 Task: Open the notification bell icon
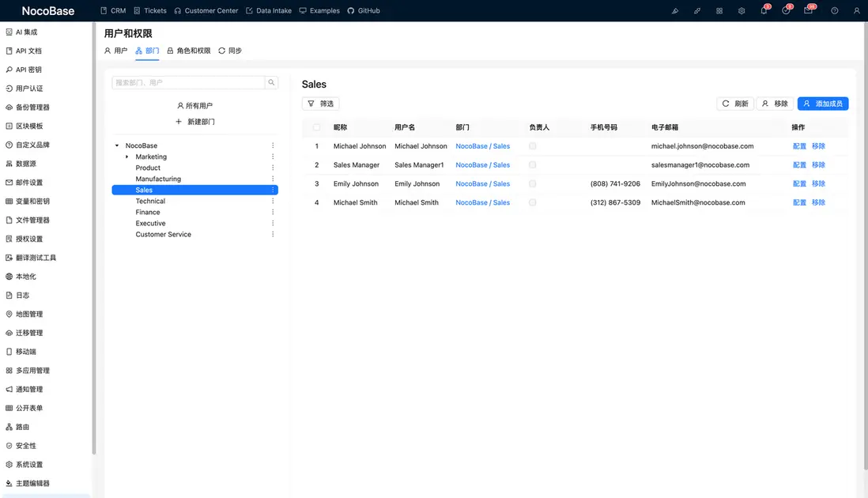[x=764, y=10]
